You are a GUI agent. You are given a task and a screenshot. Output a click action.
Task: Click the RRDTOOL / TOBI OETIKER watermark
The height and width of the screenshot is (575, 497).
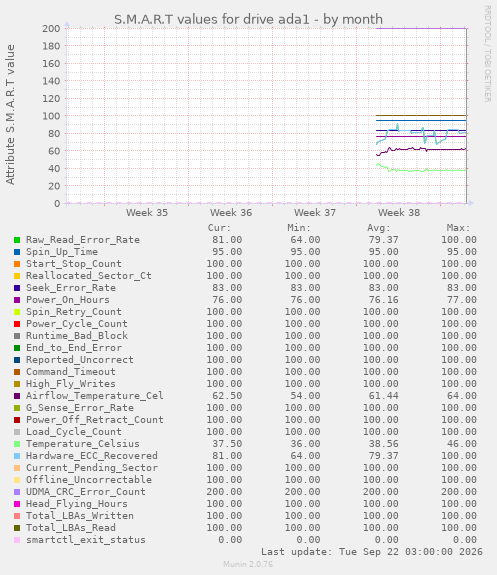coord(487,54)
